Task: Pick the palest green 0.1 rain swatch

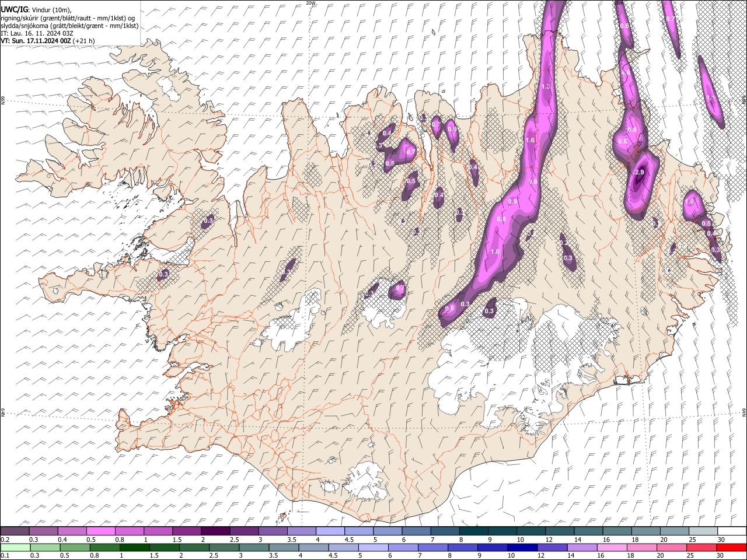Action: pyautogui.click(x=15, y=547)
